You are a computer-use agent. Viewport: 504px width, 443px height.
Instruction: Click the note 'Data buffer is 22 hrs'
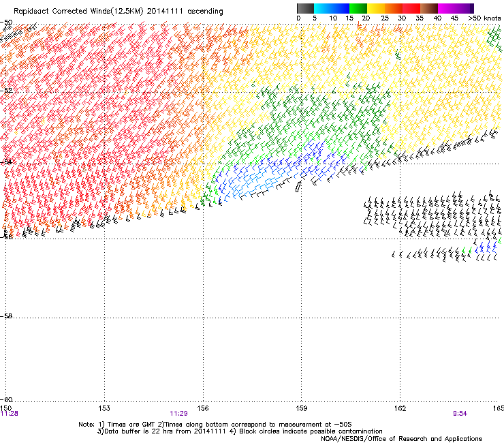[140, 431]
